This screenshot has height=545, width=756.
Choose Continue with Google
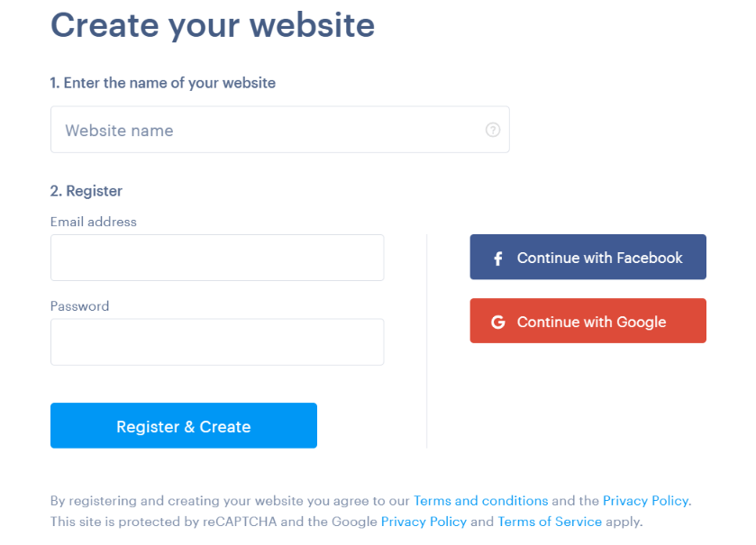pyautogui.click(x=587, y=321)
